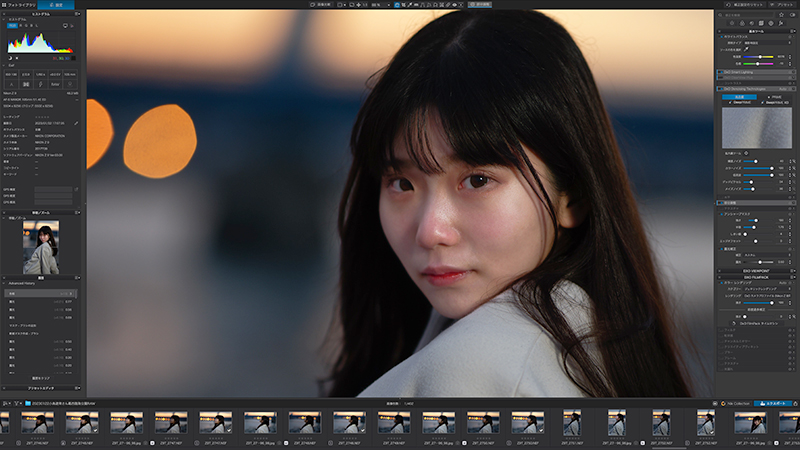Show only L luminance channel in histogram
The width and height of the screenshot is (800, 450).
37,26
